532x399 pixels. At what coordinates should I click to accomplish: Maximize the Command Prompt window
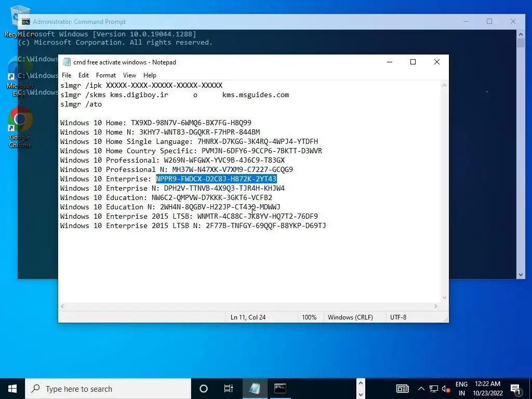click(x=489, y=21)
